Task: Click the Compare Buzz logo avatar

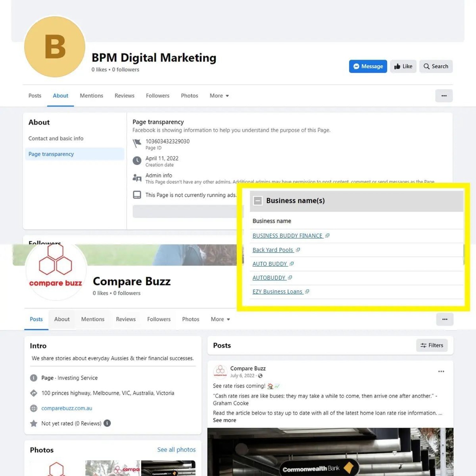Action: pyautogui.click(x=56, y=270)
